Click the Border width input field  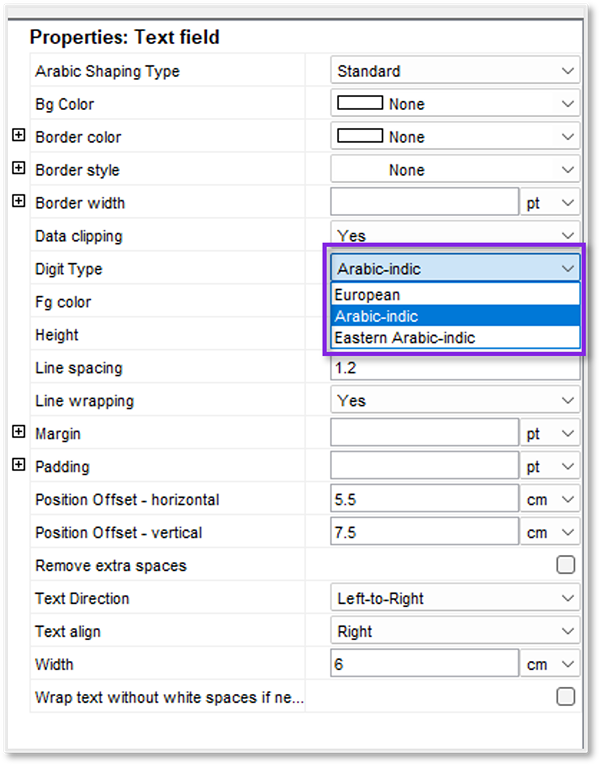click(424, 202)
